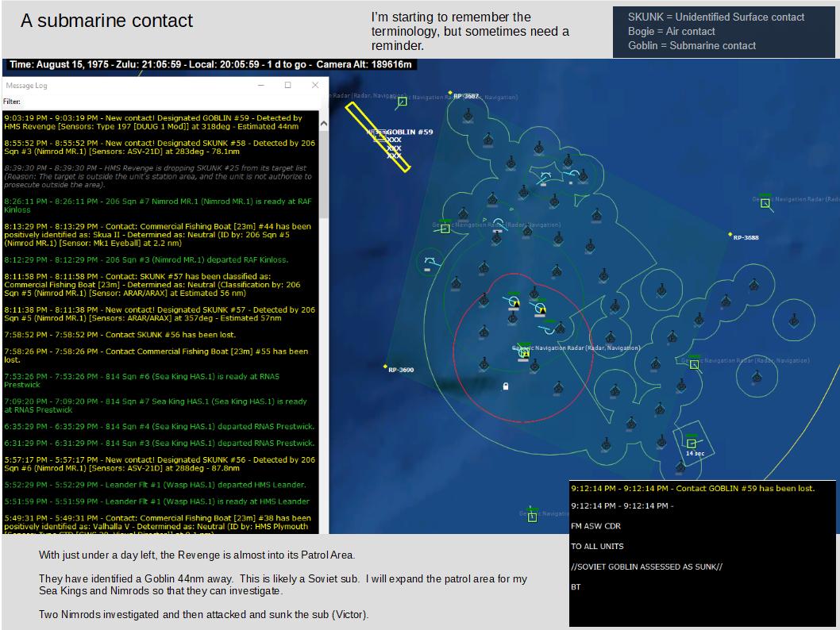840x630 pixels.
Task: Open the 8:55:52 PM SKUNK #58 new contact message
Action: (160, 148)
